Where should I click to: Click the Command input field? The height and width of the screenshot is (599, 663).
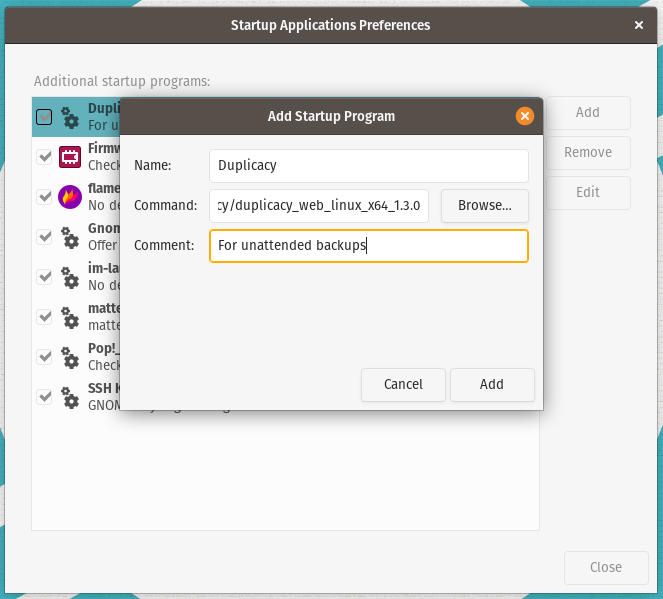(319, 205)
